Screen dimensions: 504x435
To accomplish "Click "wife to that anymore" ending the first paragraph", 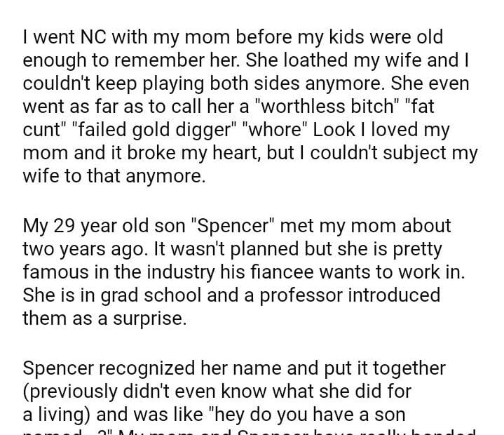I will pyautogui.click(x=114, y=176).
